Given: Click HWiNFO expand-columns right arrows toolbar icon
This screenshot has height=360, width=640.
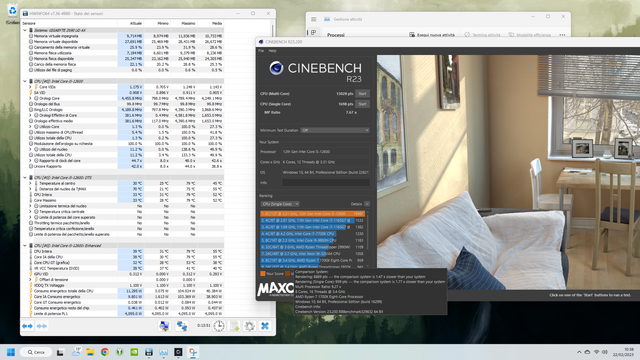Looking at the screenshot, I should click(27, 326).
